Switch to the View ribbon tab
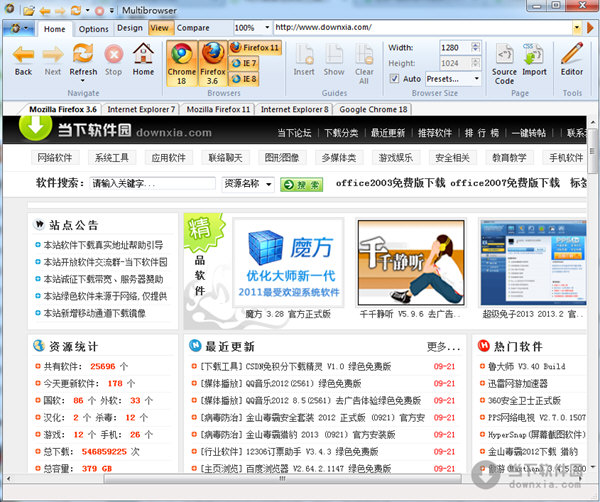 pyautogui.click(x=159, y=28)
